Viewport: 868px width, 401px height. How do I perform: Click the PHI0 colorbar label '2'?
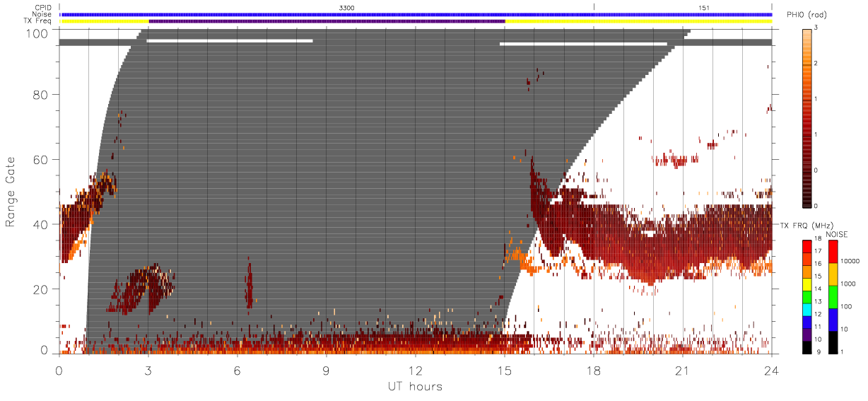coord(816,63)
